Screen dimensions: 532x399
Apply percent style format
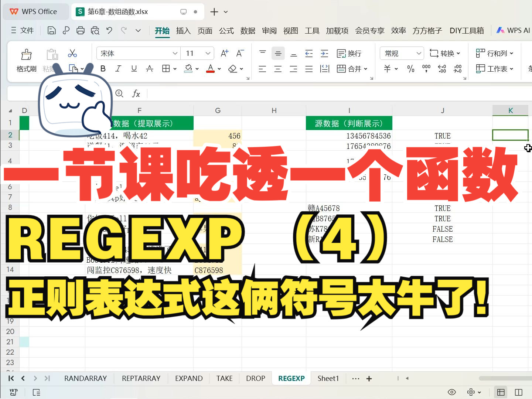point(410,69)
